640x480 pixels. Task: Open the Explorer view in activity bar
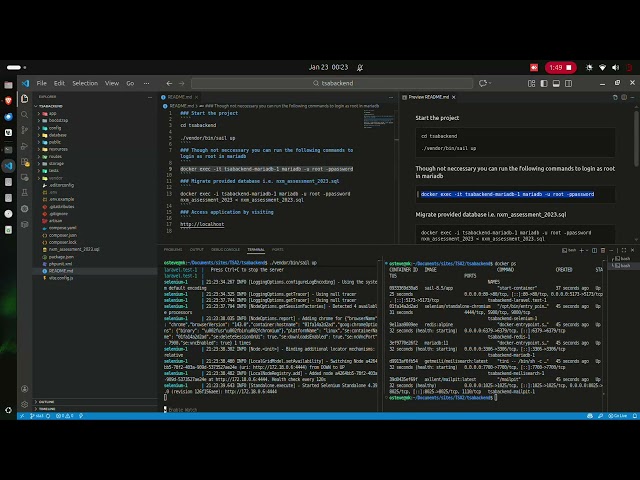tap(24, 99)
